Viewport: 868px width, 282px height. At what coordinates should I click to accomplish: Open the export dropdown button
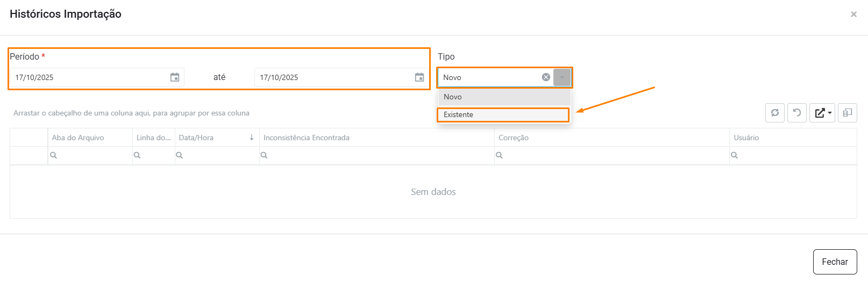click(x=822, y=113)
